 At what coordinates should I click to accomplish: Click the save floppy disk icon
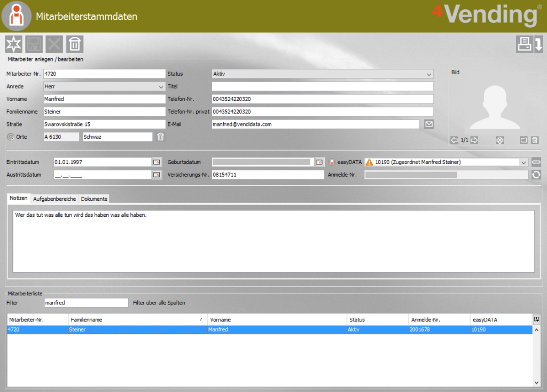point(34,44)
